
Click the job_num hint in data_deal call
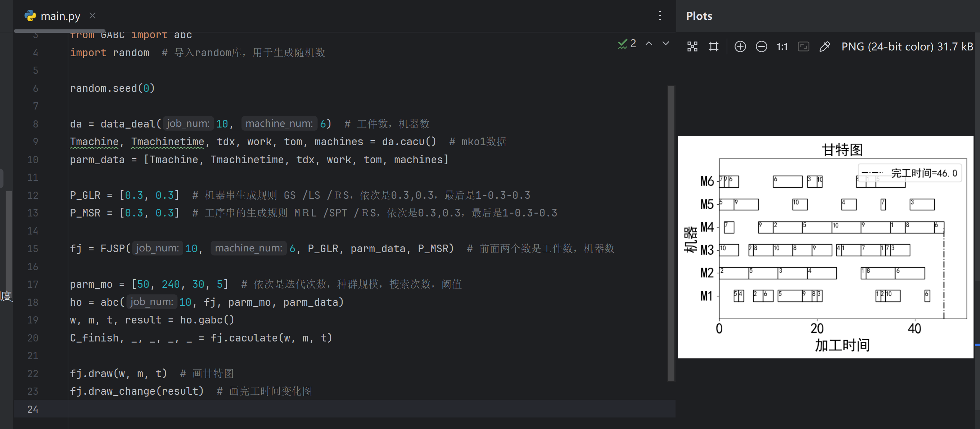[x=188, y=123]
